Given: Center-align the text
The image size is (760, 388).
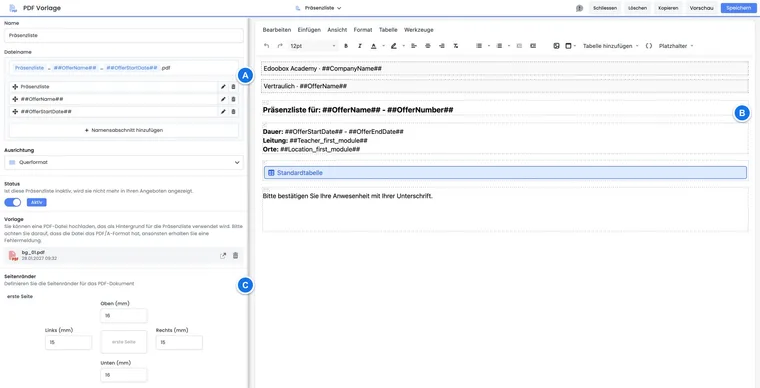Looking at the screenshot, I should coord(428,46).
